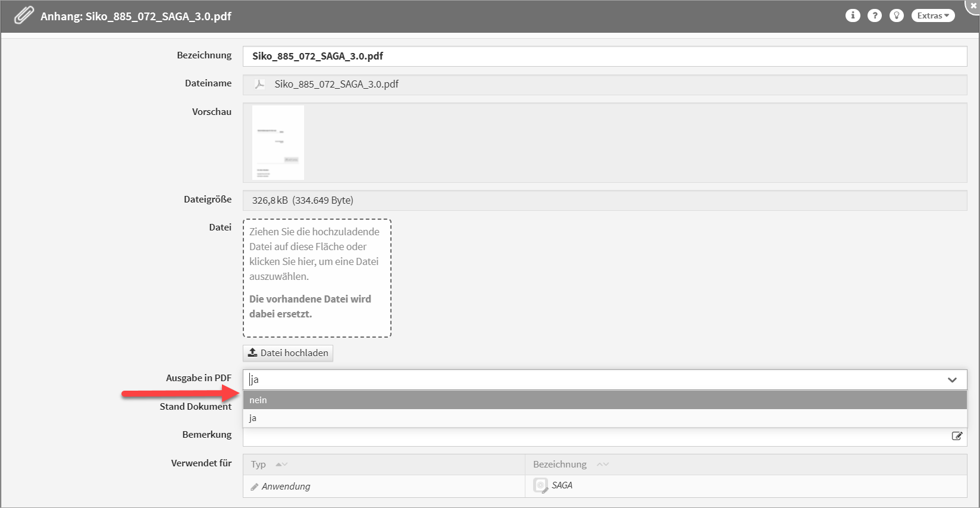Click the SAGA application icon

point(540,485)
